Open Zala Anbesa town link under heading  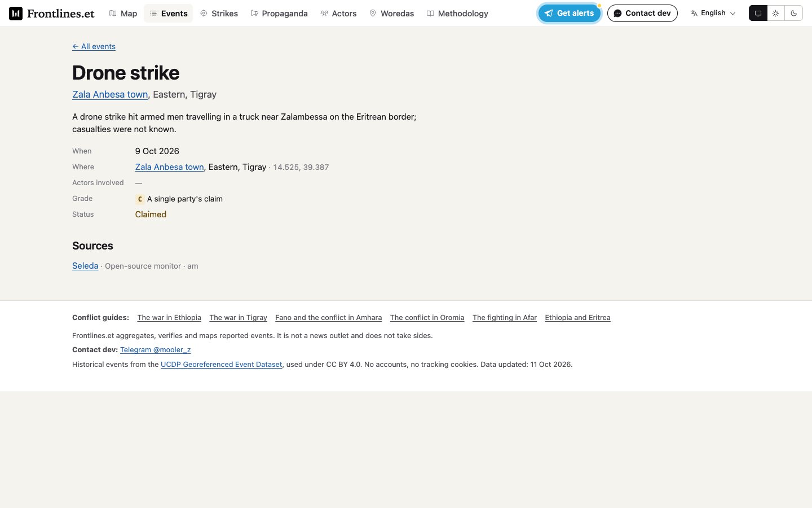[110, 94]
